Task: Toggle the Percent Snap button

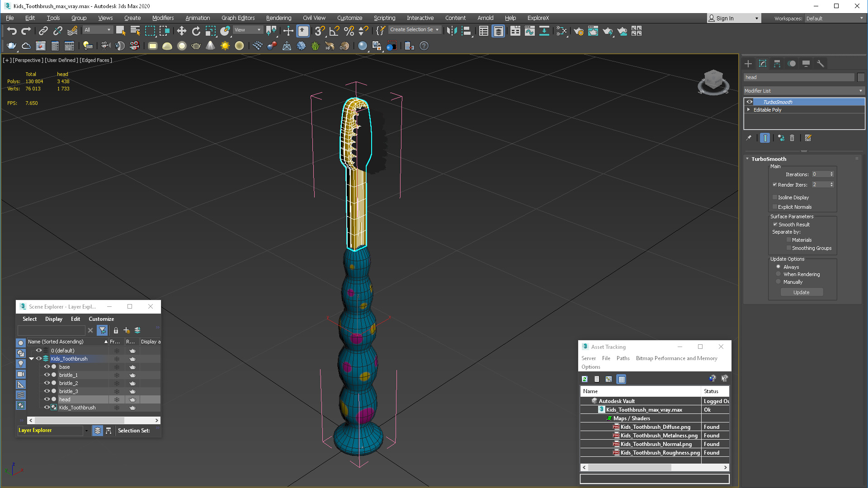Action: tap(349, 31)
